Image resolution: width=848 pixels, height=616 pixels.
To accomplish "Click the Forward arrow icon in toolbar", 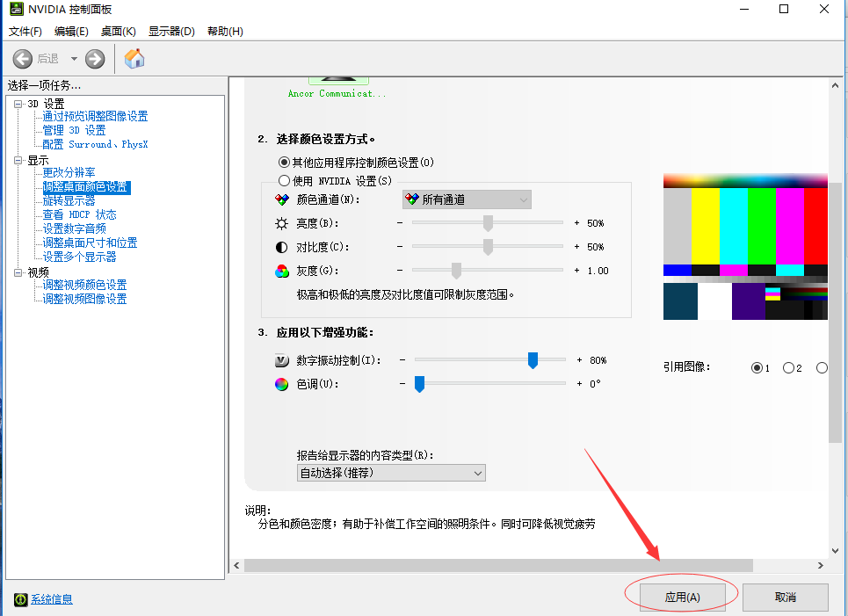I will 95,58.
